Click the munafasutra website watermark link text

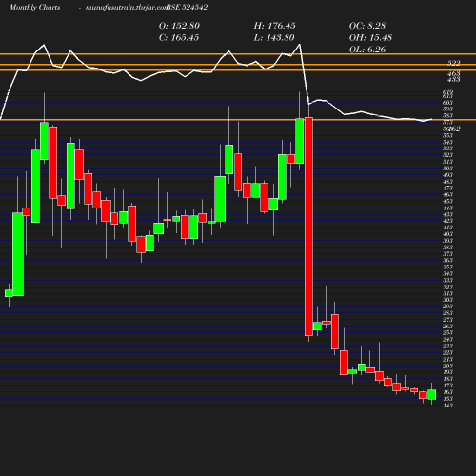click(127, 8)
